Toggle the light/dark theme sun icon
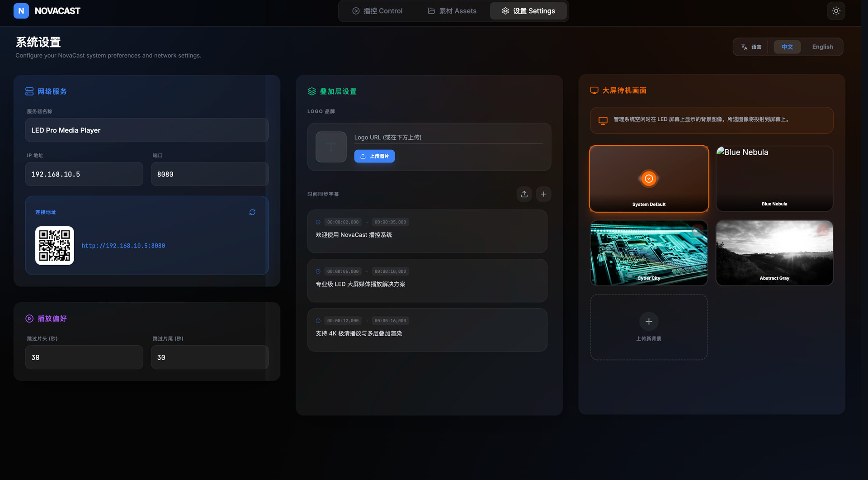 [836, 11]
